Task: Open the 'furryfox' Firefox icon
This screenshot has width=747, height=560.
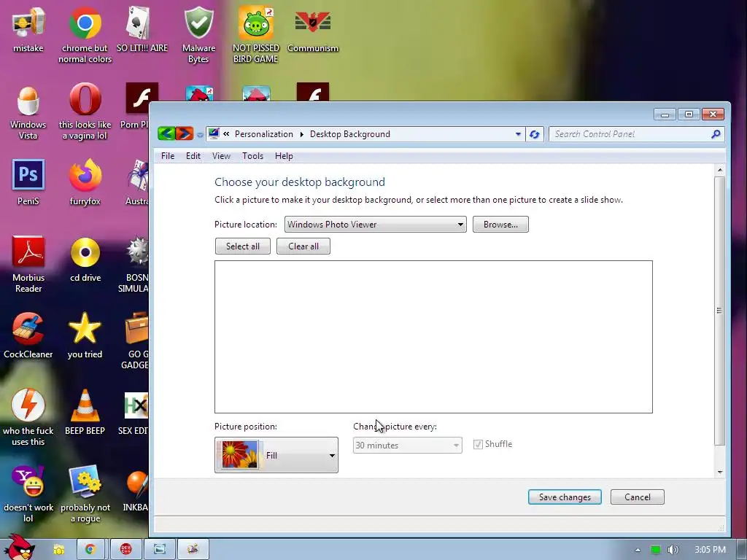Action: (85, 182)
